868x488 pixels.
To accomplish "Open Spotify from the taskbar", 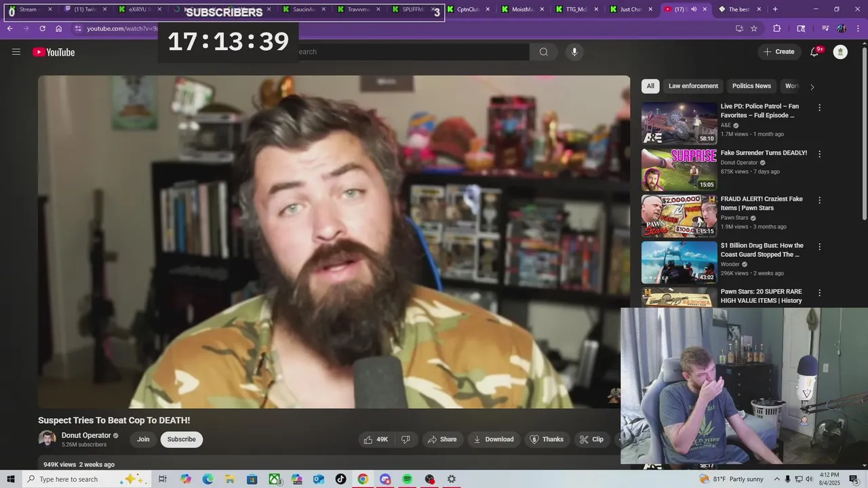I will pyautogui.click(x=407, y=479).
